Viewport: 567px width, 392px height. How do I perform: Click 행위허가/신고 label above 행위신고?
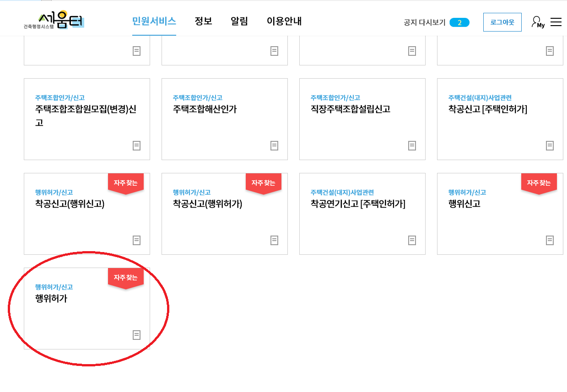click(467, 193)
